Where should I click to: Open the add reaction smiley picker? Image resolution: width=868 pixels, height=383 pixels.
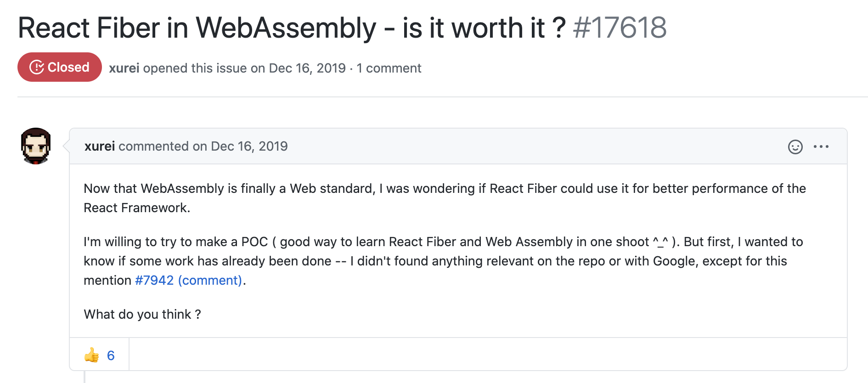click(795, 146)
